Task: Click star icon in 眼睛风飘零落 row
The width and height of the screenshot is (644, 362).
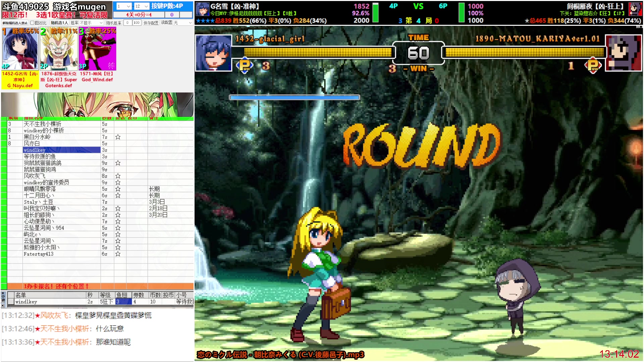Action: tap(118, 189)
